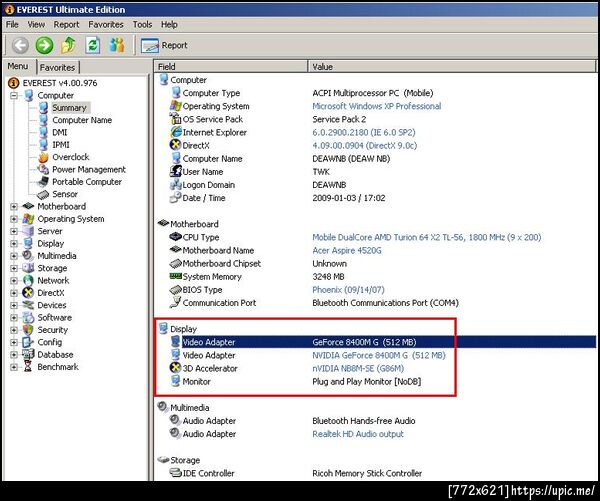The image size is (600, 501).
Task: Expand the Server tree node
Action: tap(14, 231)
